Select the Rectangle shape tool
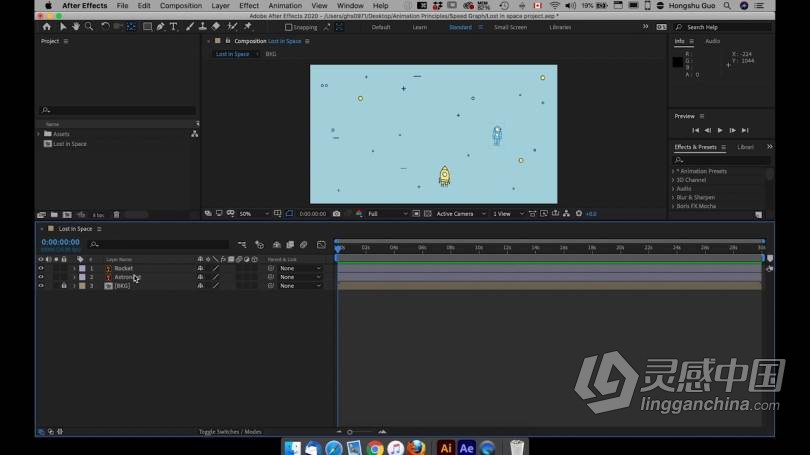This screenshot has height=455, width=810. 147,27
